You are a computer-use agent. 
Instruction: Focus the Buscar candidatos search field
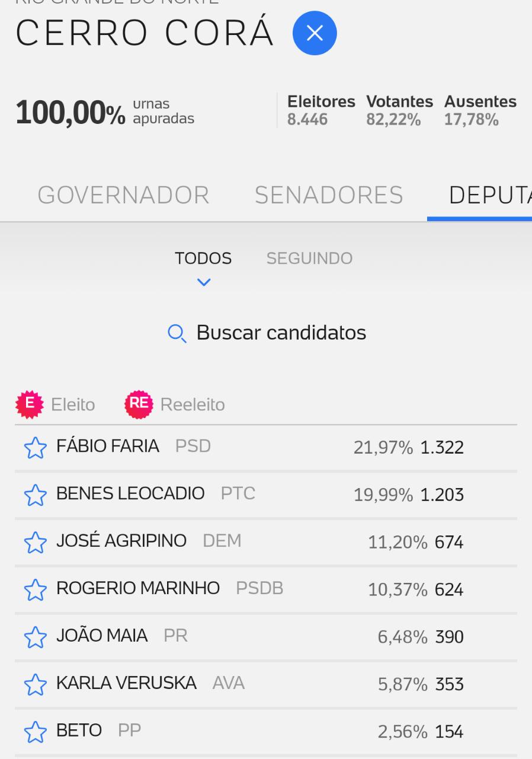click(x=267, y=333)
